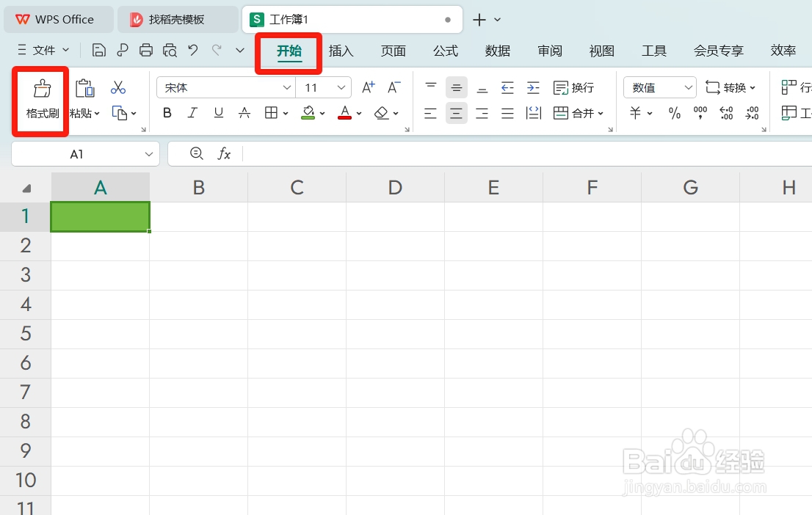Image resolution: width=812 pixels, height=515 pixels.
Task: Toggle bold formatting
Action: pyautogui.click(x=167, y=113)
